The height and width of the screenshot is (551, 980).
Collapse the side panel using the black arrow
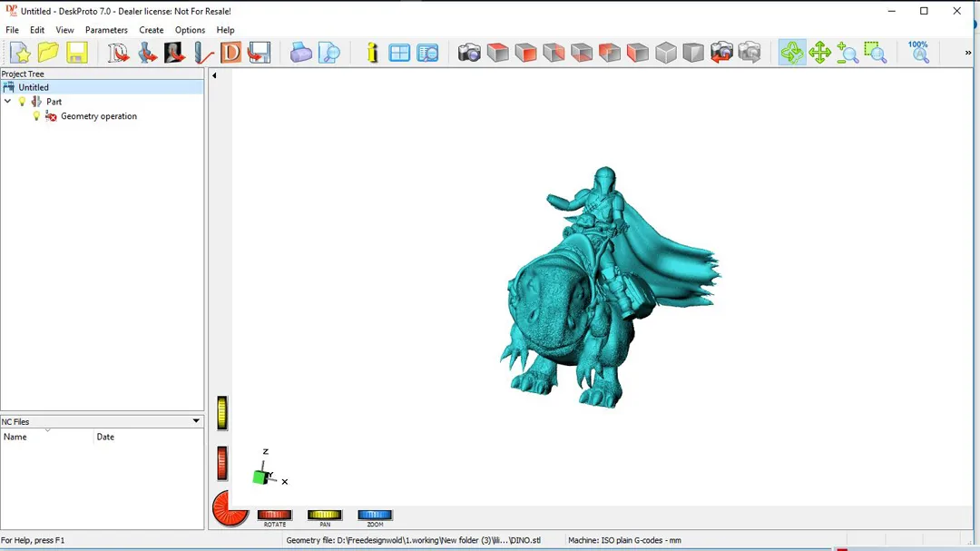pyautogui.click(x=214, y=75)
